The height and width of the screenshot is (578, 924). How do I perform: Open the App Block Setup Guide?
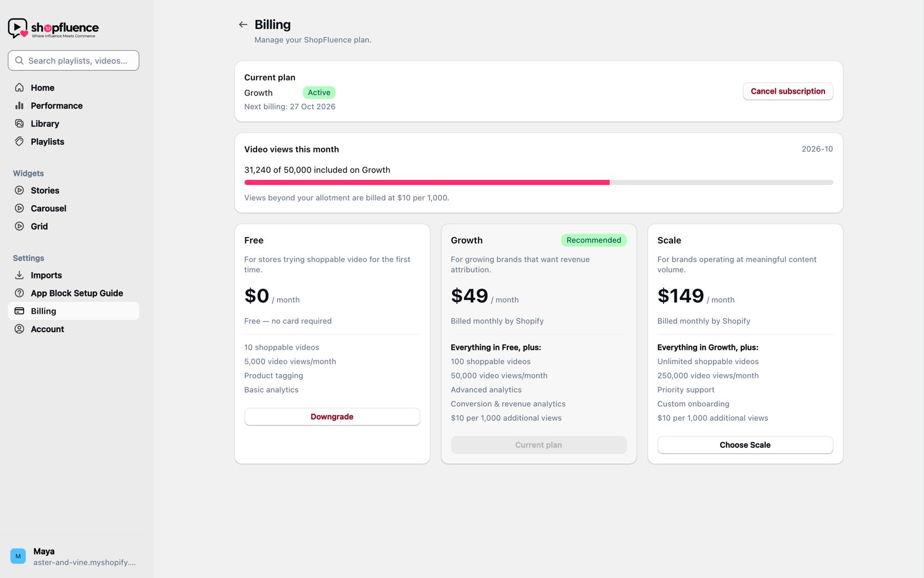pyautogui.click(x=73, y=293)
